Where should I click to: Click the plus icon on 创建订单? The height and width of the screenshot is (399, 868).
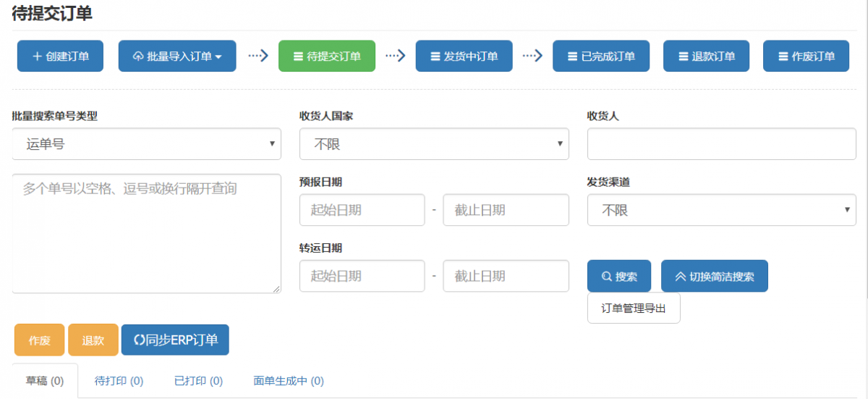(x=37, y=56)
